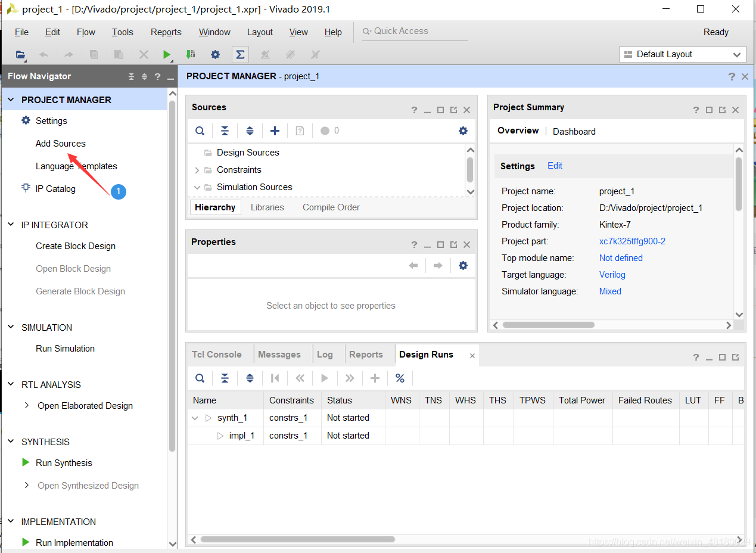Minimize the Sources panel

click(427, 111)
